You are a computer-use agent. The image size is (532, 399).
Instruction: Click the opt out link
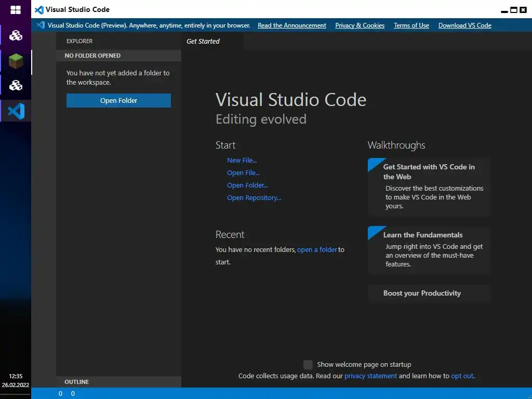tap(462, 376)
